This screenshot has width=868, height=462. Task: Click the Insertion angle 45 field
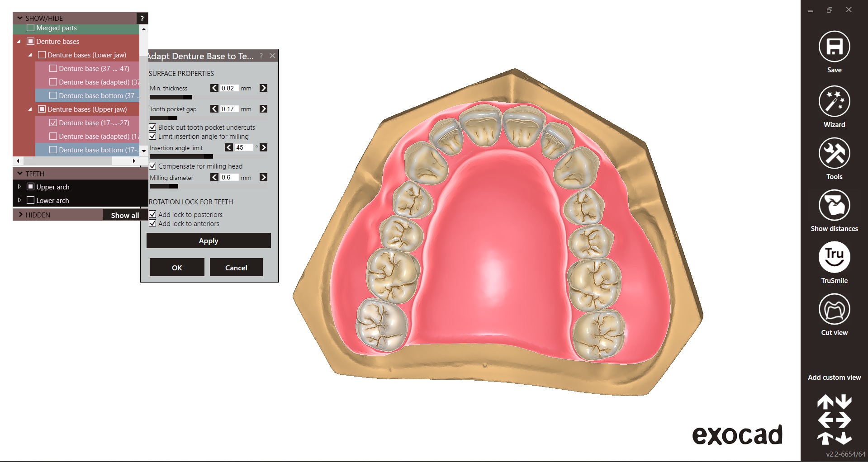click(244, 147)
